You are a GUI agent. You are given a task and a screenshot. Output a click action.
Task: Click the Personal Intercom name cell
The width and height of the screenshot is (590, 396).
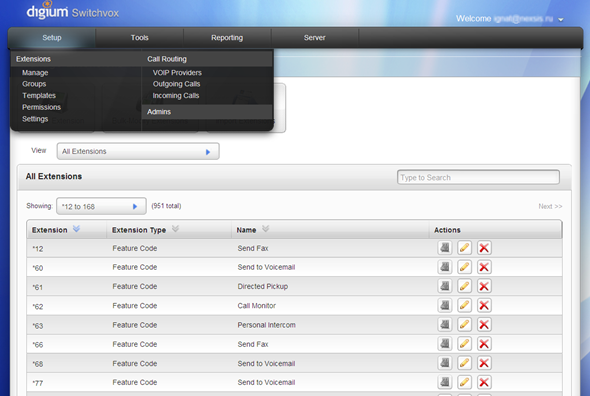tap(266, 325)
